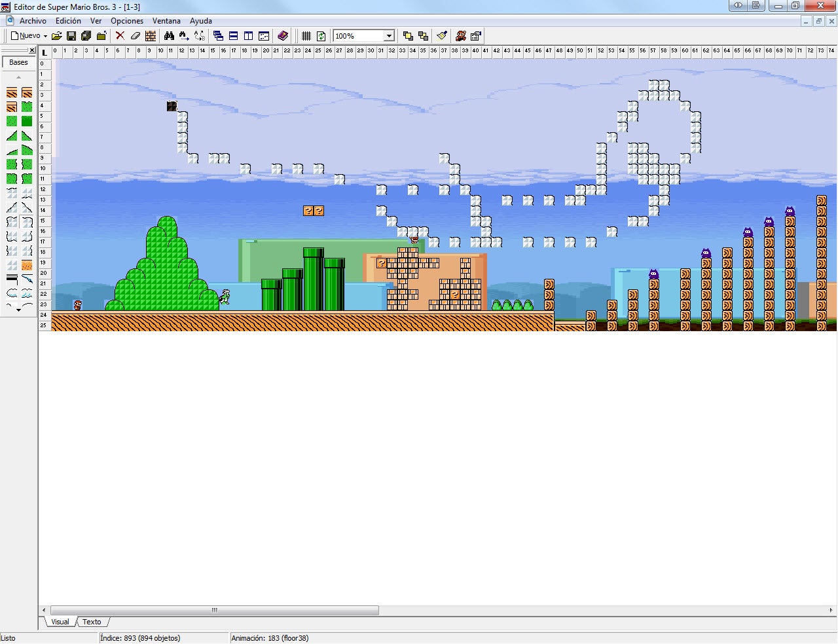Click the Nuevo (new level) button

(x=25, y=36)
